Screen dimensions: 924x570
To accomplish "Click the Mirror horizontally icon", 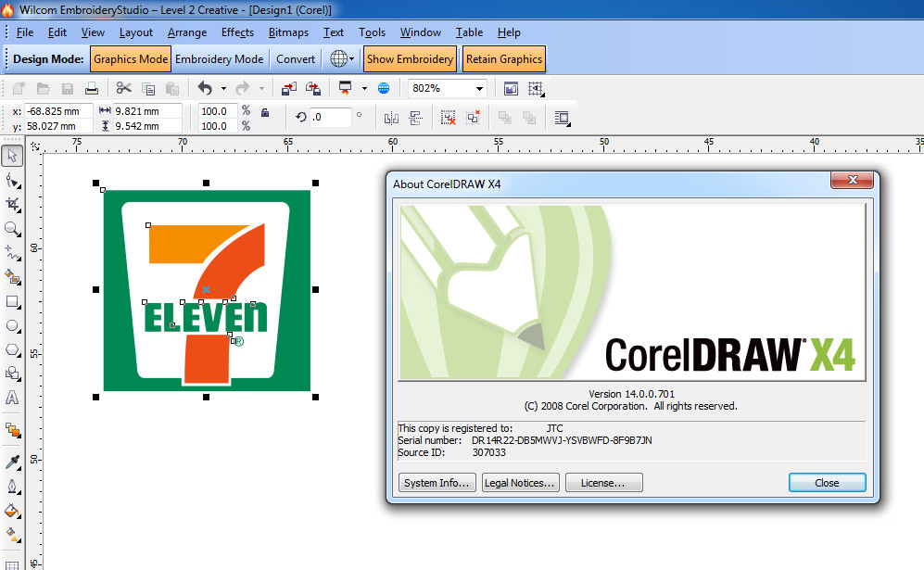I will click(391, 119).
